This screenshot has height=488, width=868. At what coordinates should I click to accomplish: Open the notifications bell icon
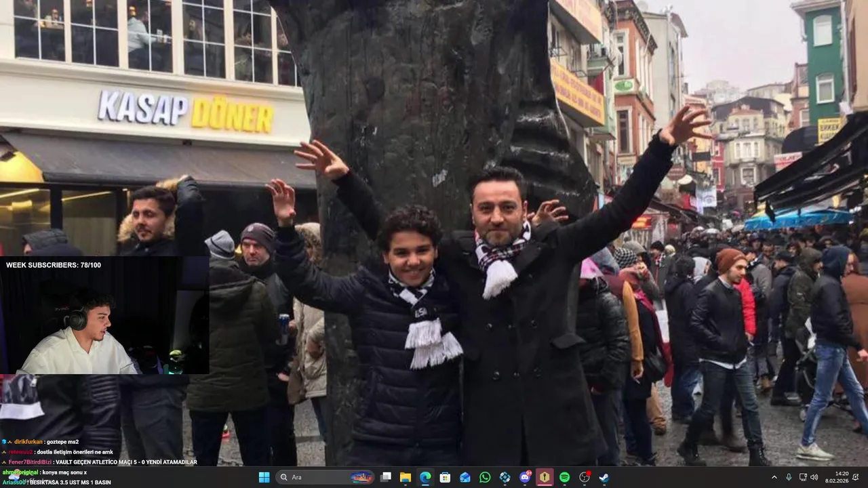(x=856, y=477)
